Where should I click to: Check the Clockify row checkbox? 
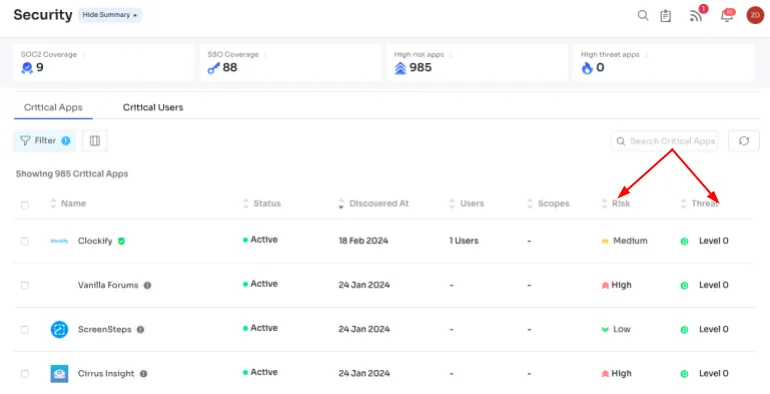pyautogui.click(x=25, y=241)
